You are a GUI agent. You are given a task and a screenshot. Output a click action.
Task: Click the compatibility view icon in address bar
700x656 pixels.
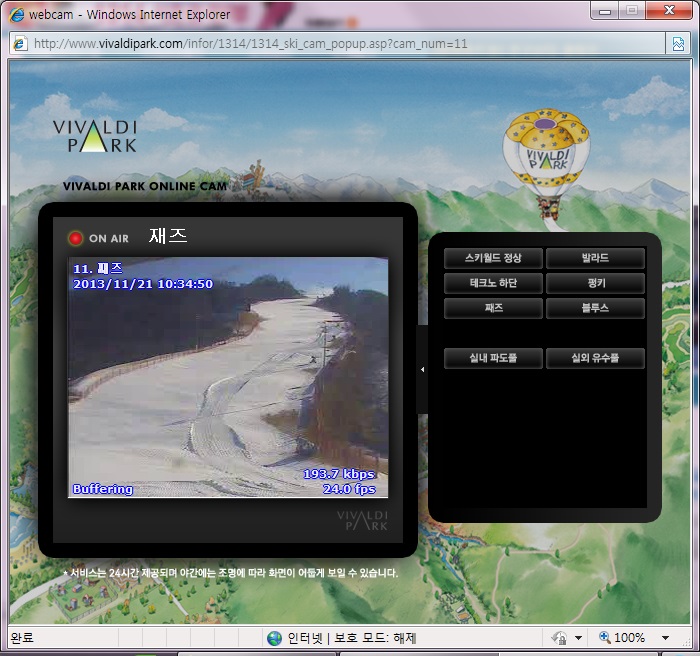click(x=678, y=44)
